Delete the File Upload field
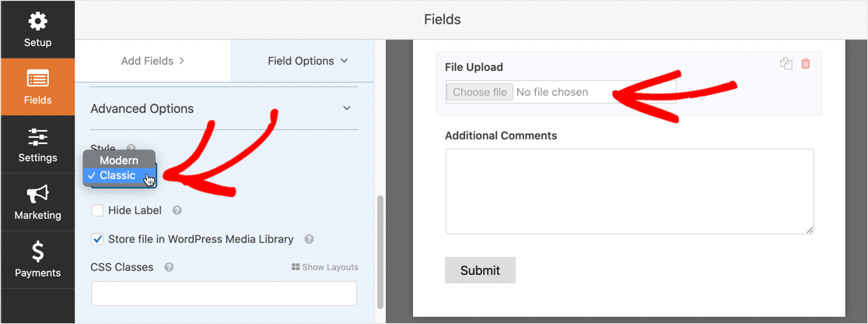This screenshot has height=324, width=868. point(806,64)
